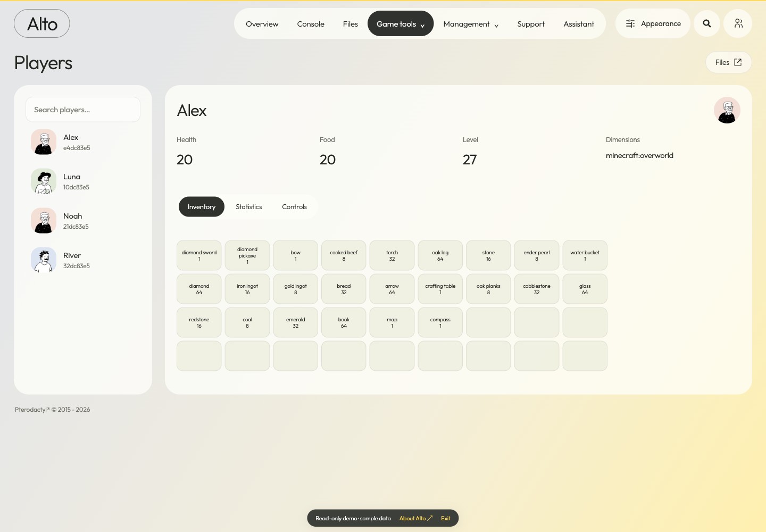The image size is (766, 532).
Task: Click the iron ingot inventory slot
Action: (247, 289)
